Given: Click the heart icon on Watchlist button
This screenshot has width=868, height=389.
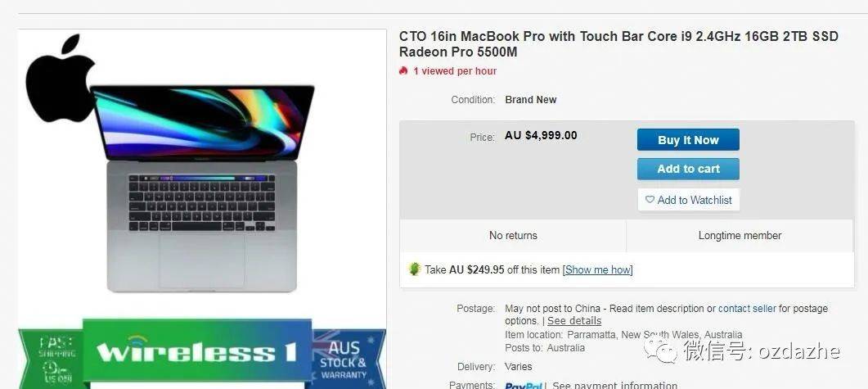Looking at the screenshot, I should [650, 200].
